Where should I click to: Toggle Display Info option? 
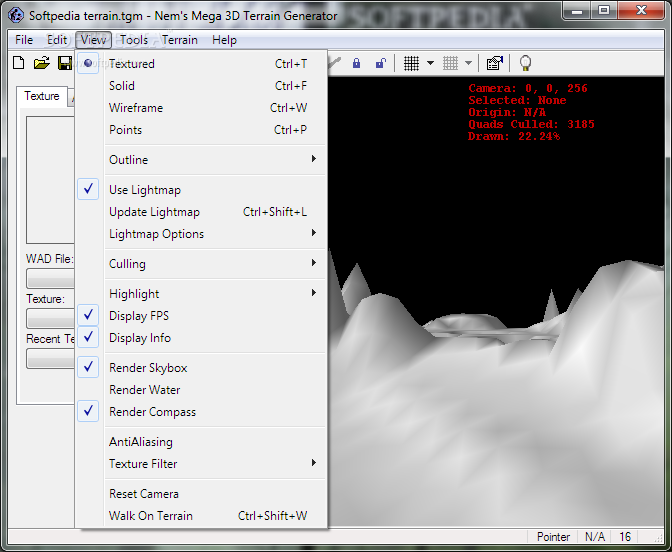click(201, 338)
